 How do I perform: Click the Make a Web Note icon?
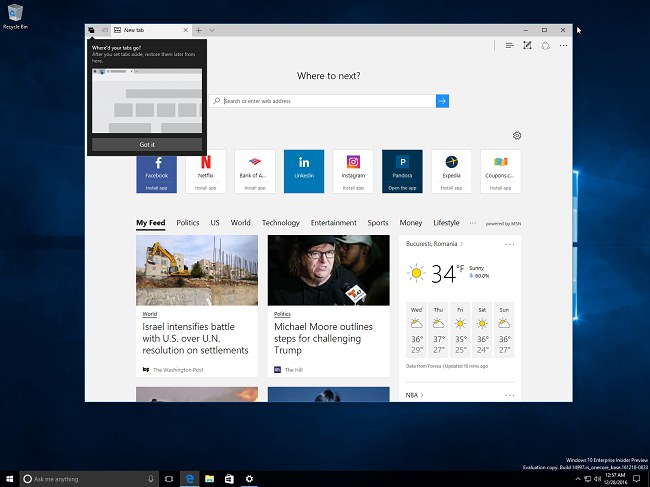(x=527, y=46)
